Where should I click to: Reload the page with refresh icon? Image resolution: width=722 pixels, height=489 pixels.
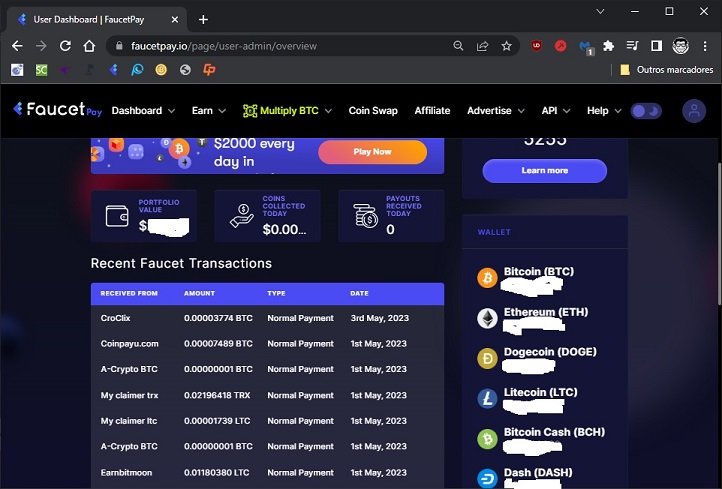coord(65,46)
